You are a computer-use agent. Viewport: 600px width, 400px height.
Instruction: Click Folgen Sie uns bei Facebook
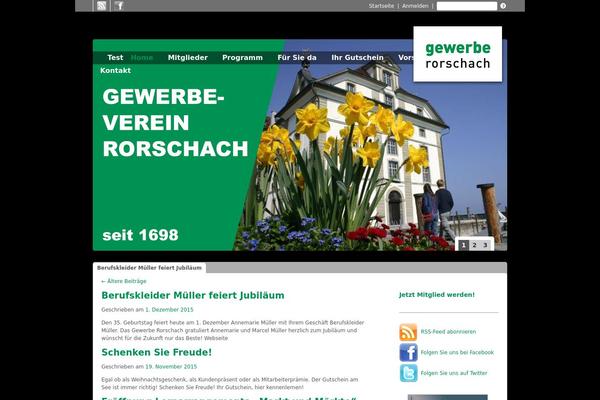tap(457, 352)
